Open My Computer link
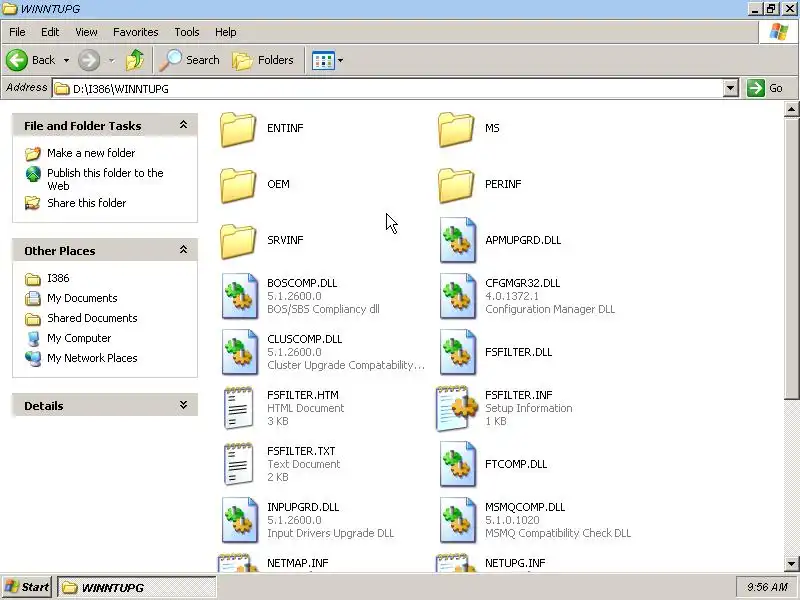 79,338
